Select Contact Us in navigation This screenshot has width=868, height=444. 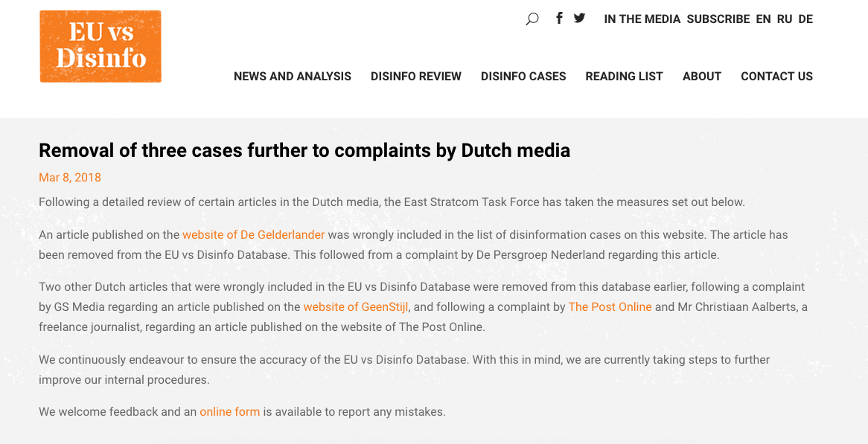776,77
